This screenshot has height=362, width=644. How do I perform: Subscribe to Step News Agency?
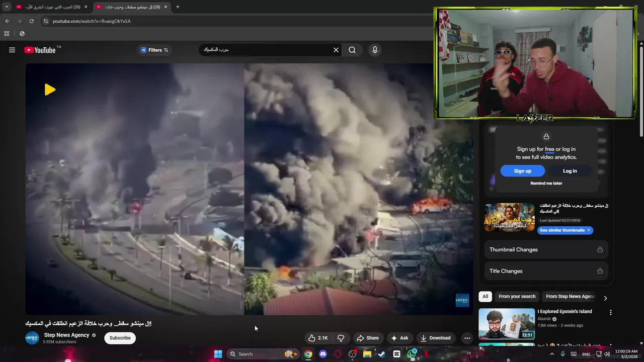point(120,338)
